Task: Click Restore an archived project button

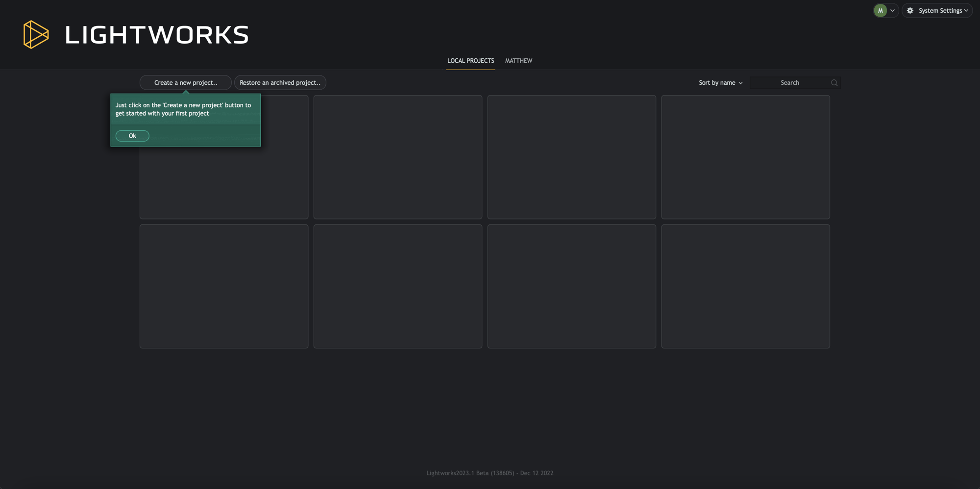Action: coord(280,83)
